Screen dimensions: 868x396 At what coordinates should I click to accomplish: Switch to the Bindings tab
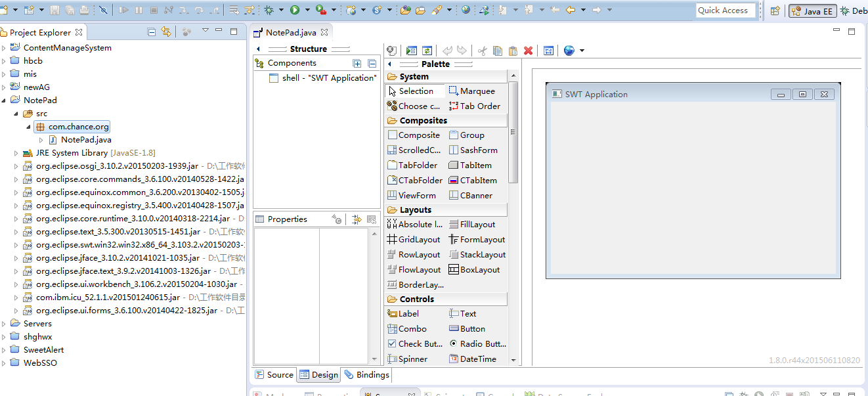click(366, 375)
